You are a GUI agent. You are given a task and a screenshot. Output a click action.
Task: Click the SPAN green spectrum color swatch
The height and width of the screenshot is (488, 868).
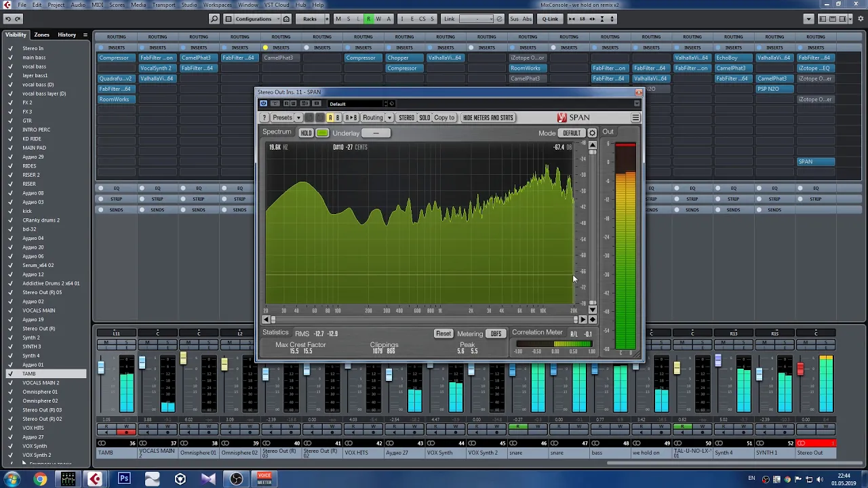coord(322,133)
